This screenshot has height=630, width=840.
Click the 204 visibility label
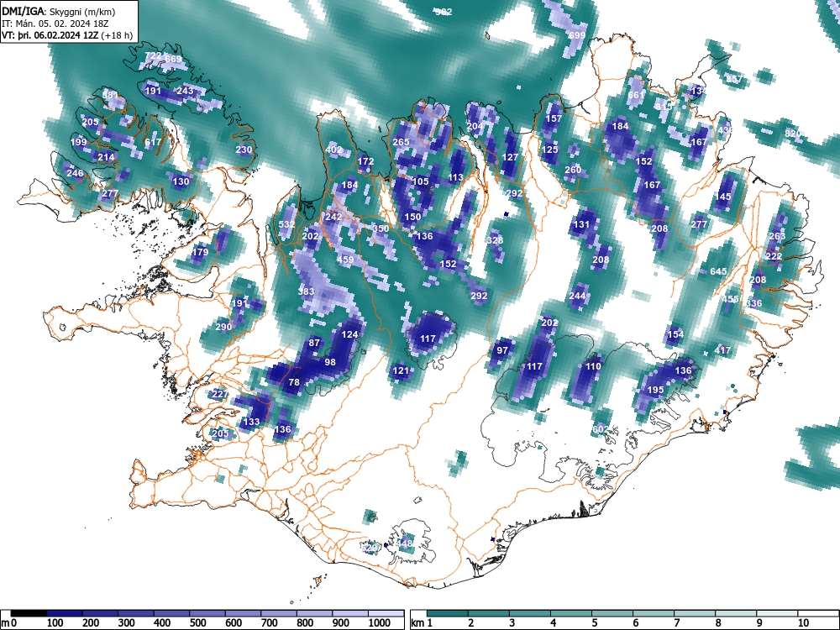(475, 127)
